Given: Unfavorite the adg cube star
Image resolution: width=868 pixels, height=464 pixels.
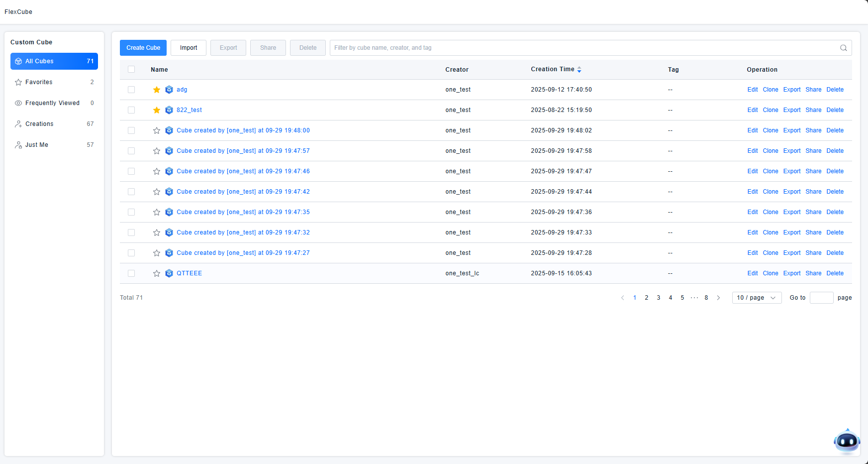Looking at the screenshot, I should [x=157, y=90].
